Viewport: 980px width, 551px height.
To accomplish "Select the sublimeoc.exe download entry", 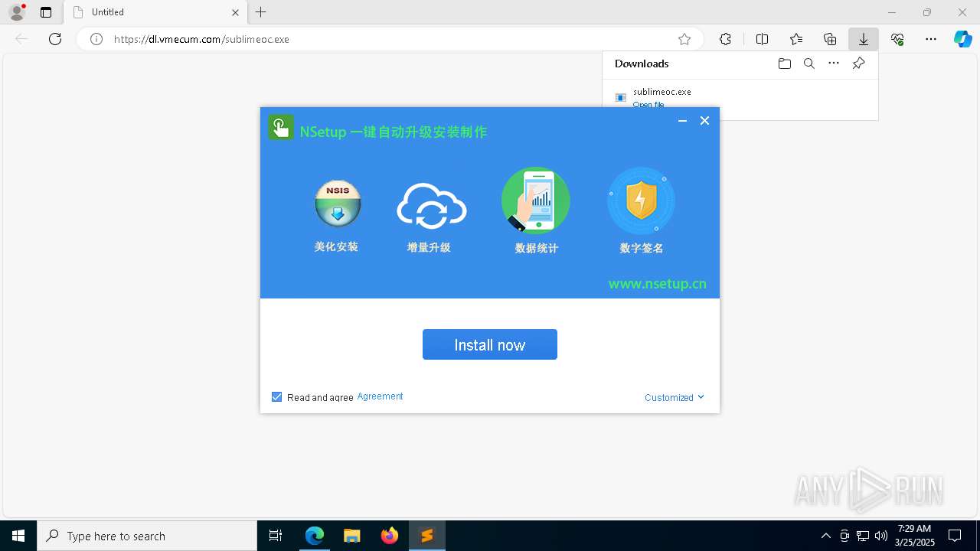I will (x=740, y=97).
